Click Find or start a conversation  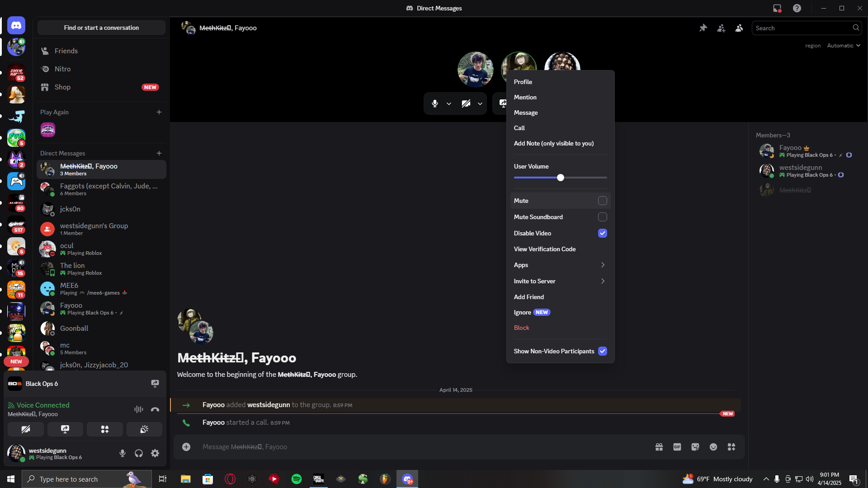point(101,28)
